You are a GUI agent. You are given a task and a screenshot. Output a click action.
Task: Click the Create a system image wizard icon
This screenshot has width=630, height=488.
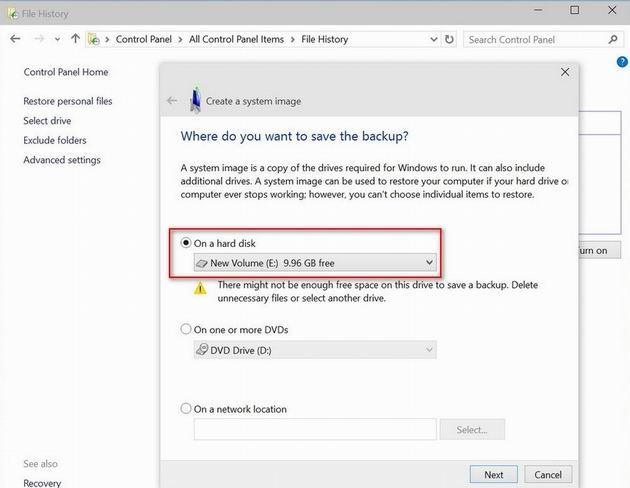(x=195, y=99)
